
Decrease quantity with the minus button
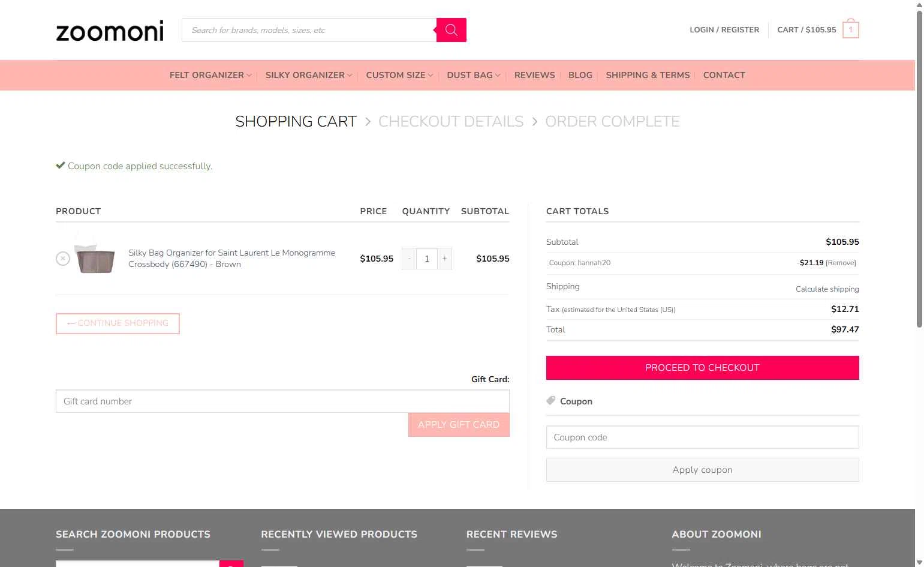click(x=409, y=259)
